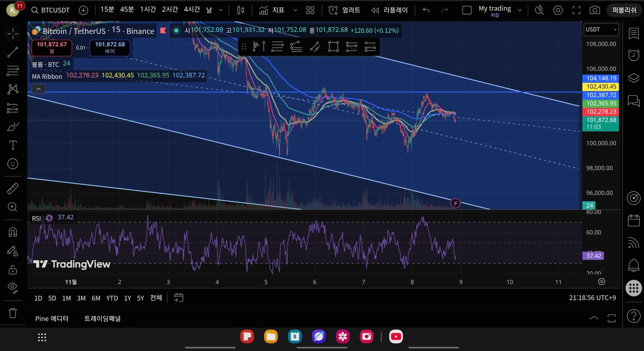Switch to the 4시간 timeframe
The width and height of the screenshot is (644, 351).
point(192,9)
